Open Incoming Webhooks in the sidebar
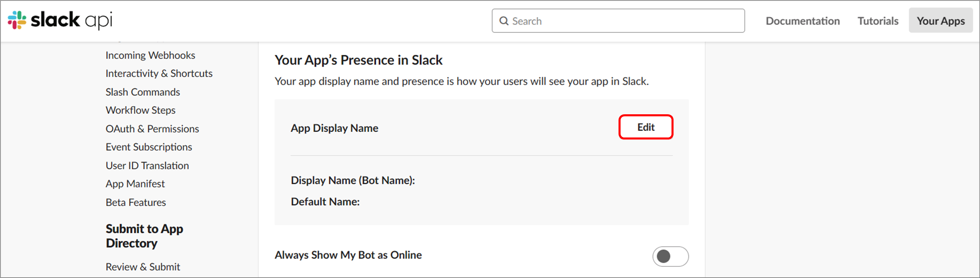 point(150,56)
